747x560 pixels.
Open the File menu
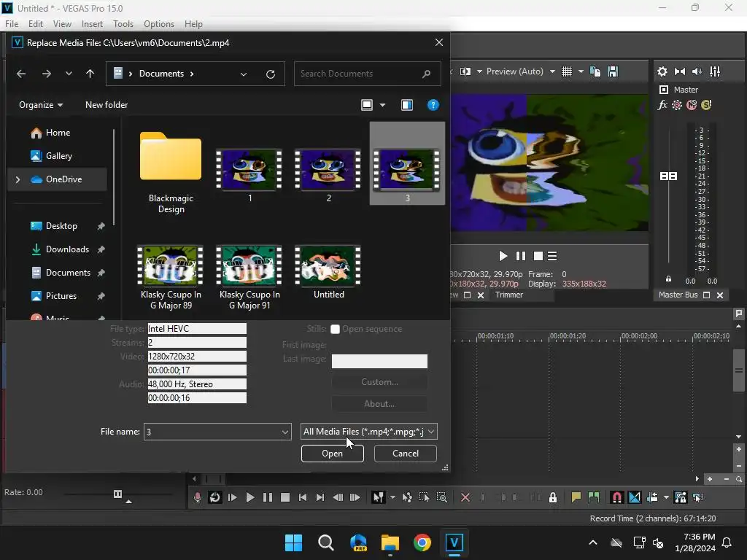(x=12, y=24)
